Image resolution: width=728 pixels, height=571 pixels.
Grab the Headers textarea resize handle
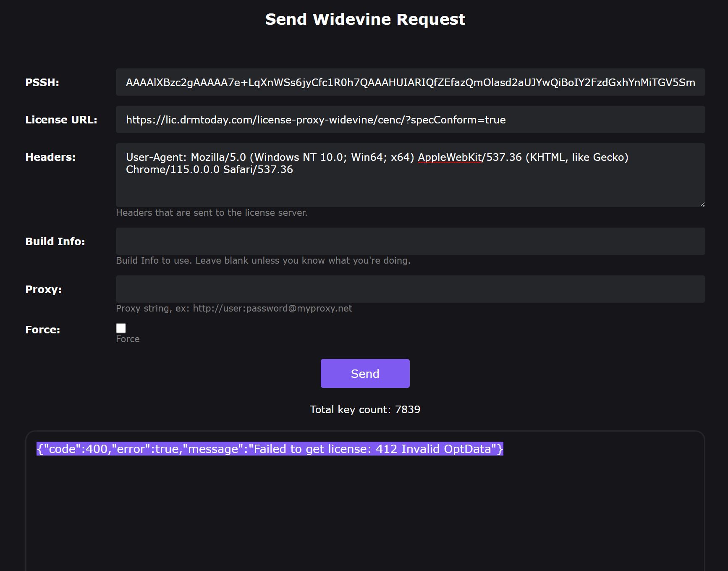(x=702, y=204)
